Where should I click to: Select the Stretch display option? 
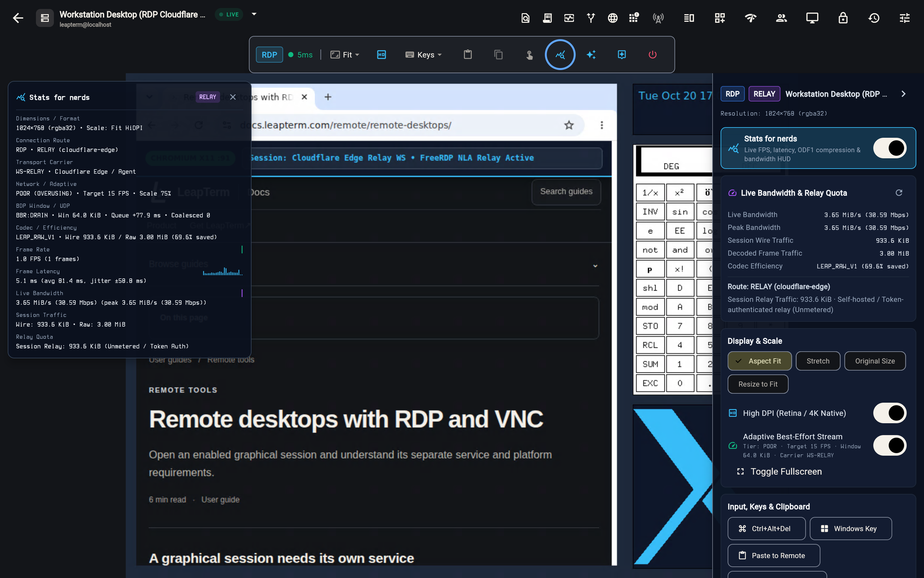point(818,361)
